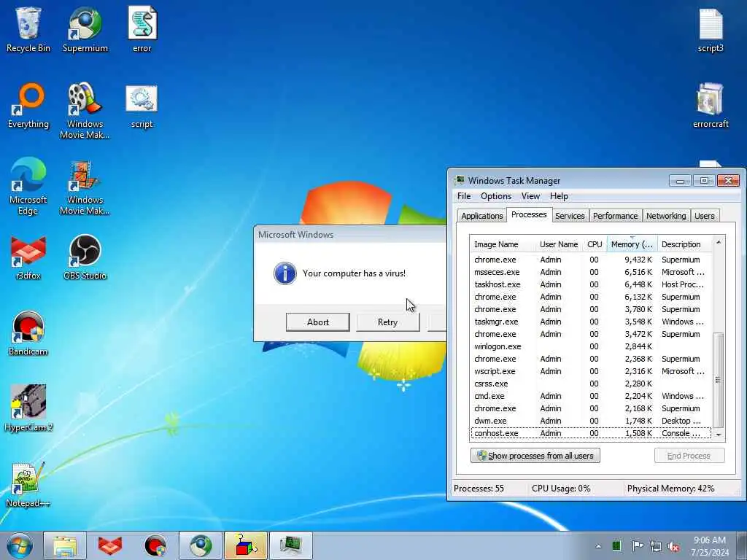Open the Help menu in Task Manager
Viewport: 747px width, 560px height.
point(559,196)
